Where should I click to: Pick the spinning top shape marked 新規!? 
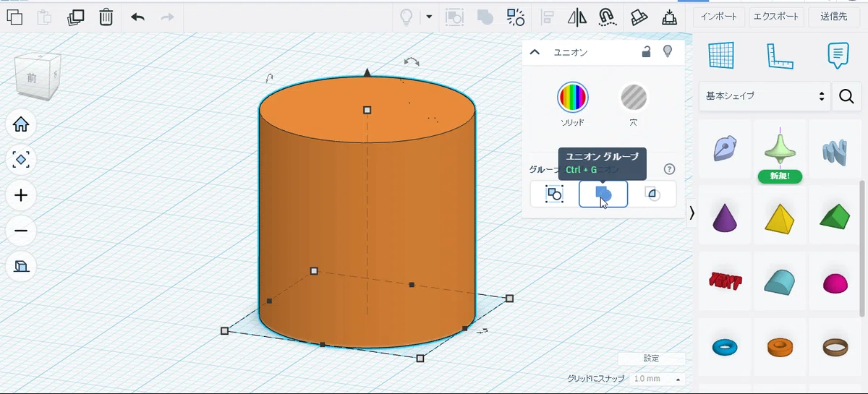point(780,150)
